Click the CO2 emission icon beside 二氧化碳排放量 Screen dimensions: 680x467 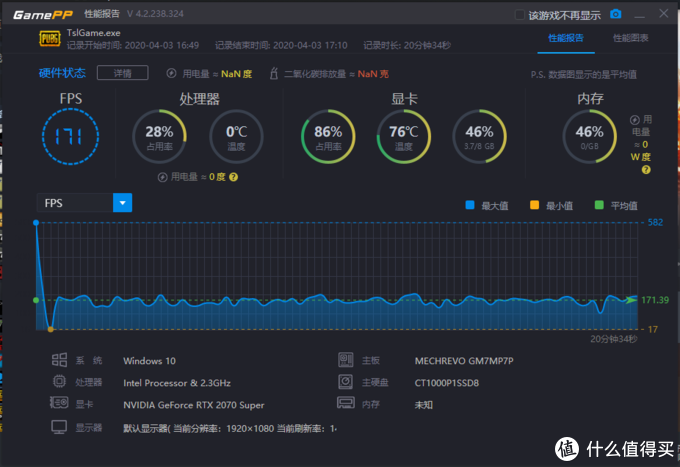pyautogui.click(x=274, y=73)
